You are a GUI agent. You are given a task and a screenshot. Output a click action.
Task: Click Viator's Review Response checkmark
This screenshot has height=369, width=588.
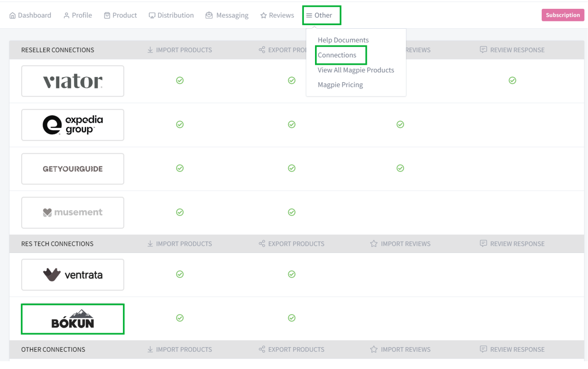(x=512, y=80)
